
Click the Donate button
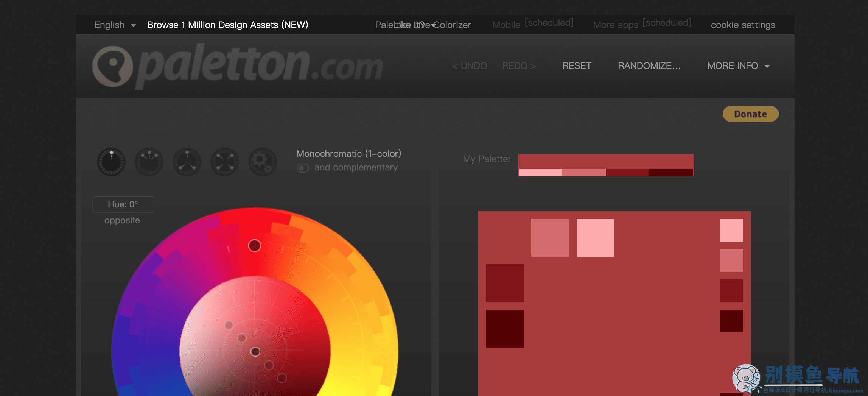(750, 114)
